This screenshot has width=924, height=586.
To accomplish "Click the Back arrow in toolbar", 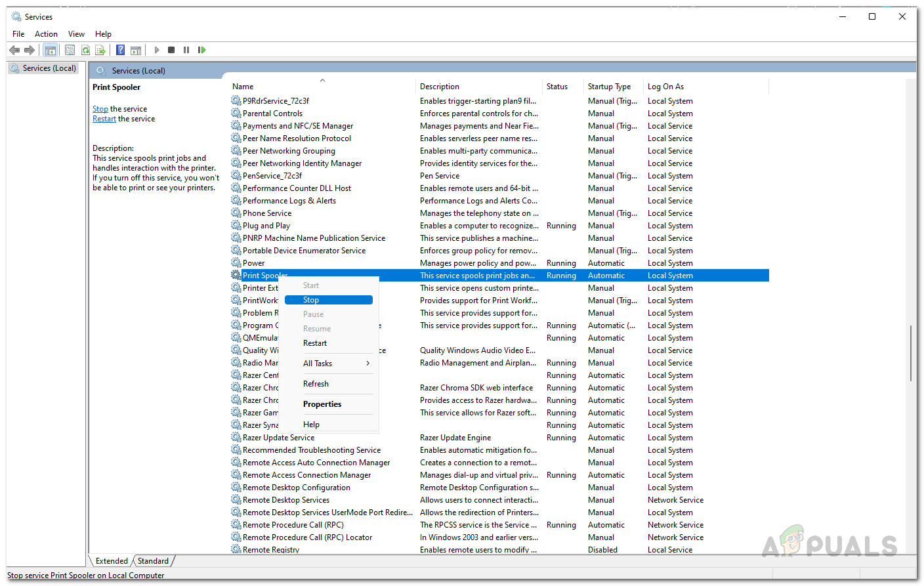I will [x=14, y=50].
